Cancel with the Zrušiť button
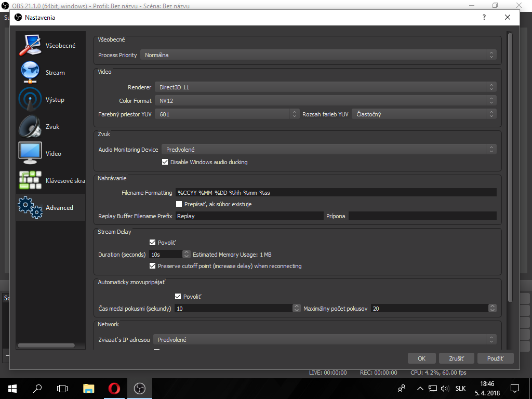Viewport: 532px width, 399px height. pos(456,358)
